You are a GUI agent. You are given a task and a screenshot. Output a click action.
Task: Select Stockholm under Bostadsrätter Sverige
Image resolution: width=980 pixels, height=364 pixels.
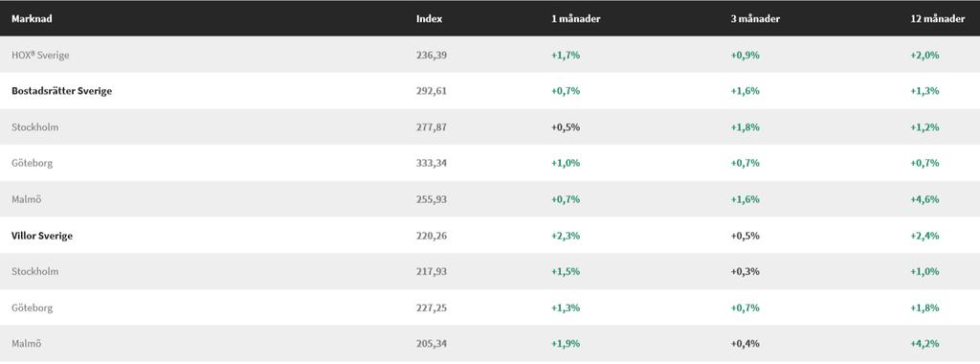click(x=35, y=127)
